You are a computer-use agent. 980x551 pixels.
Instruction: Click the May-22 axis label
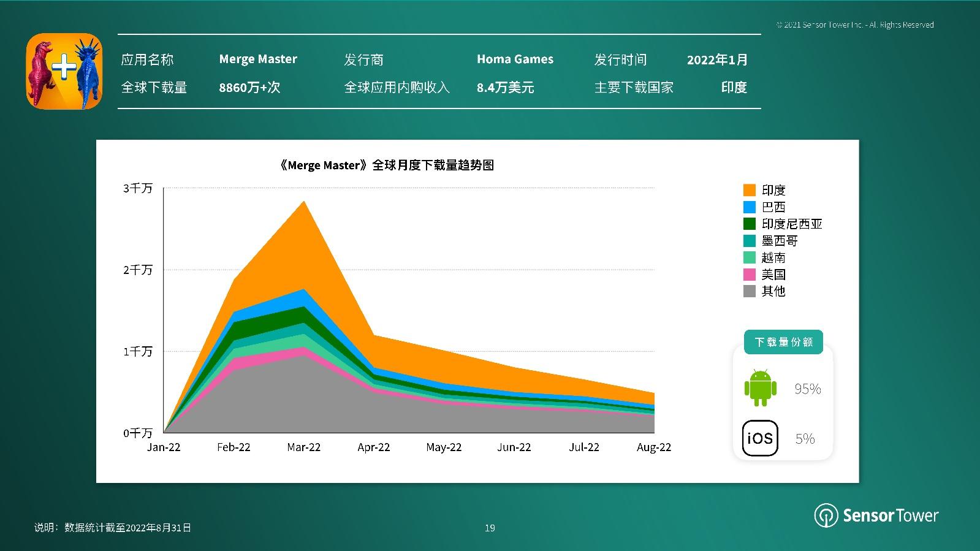(x=444, y=447)
